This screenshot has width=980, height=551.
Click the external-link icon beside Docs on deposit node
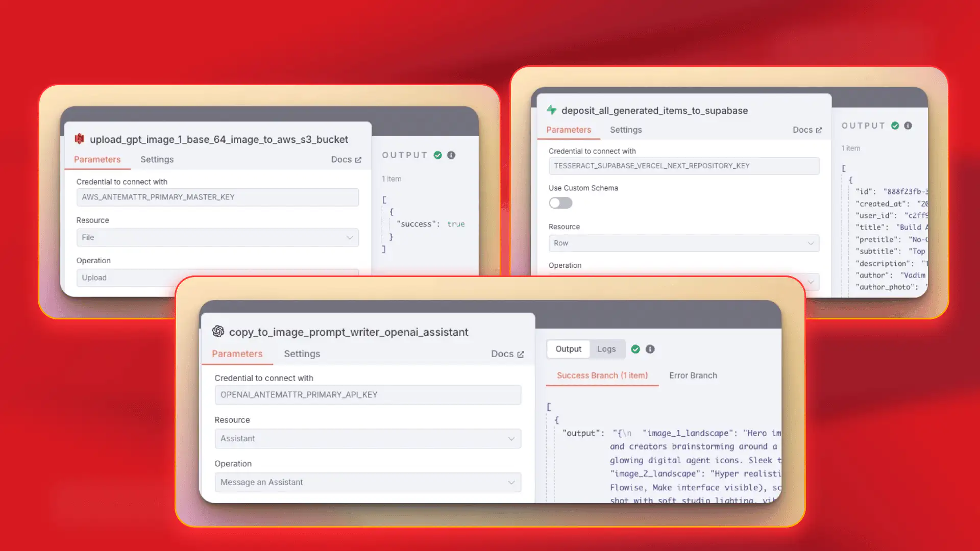pyautogui.click(x=819, y=130)
